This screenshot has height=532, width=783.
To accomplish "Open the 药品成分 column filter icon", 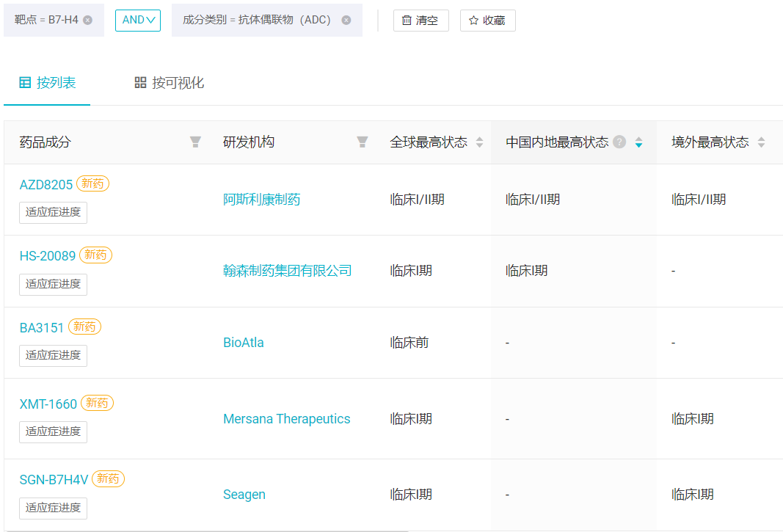I will click(x=195, y=142).
